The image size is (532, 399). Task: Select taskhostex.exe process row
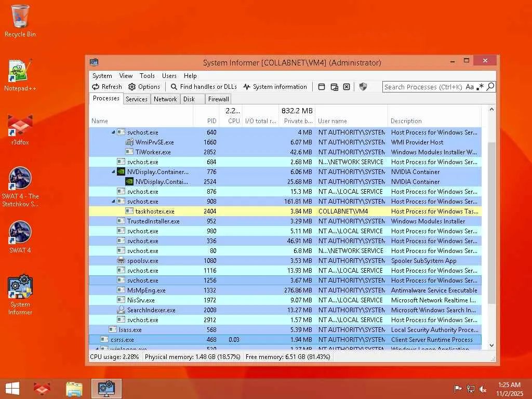(285, 211)
